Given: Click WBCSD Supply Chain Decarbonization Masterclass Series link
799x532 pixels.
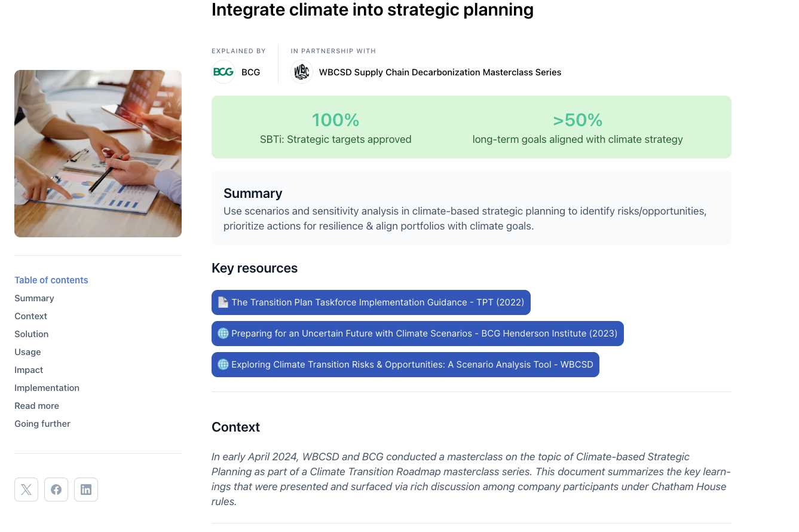Looking at the screenshot, I should 440,72.
